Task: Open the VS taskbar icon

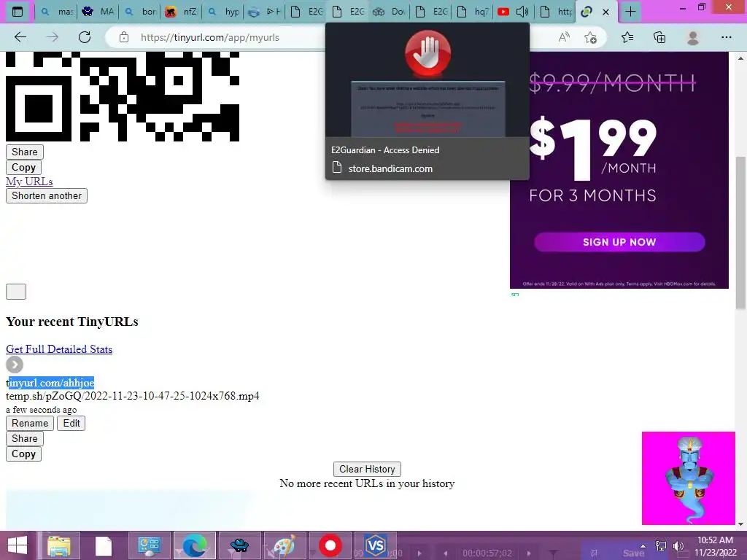Action: click(376, 545)
